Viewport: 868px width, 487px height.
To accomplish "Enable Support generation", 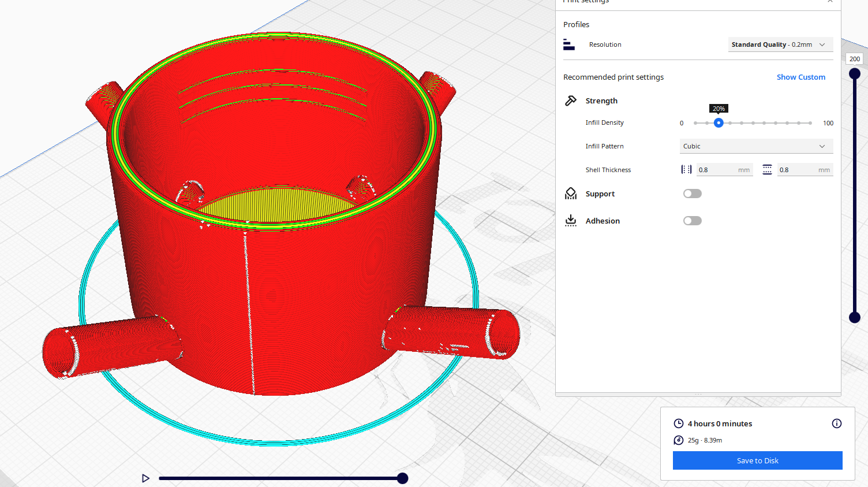I will (x=692, y=193).
